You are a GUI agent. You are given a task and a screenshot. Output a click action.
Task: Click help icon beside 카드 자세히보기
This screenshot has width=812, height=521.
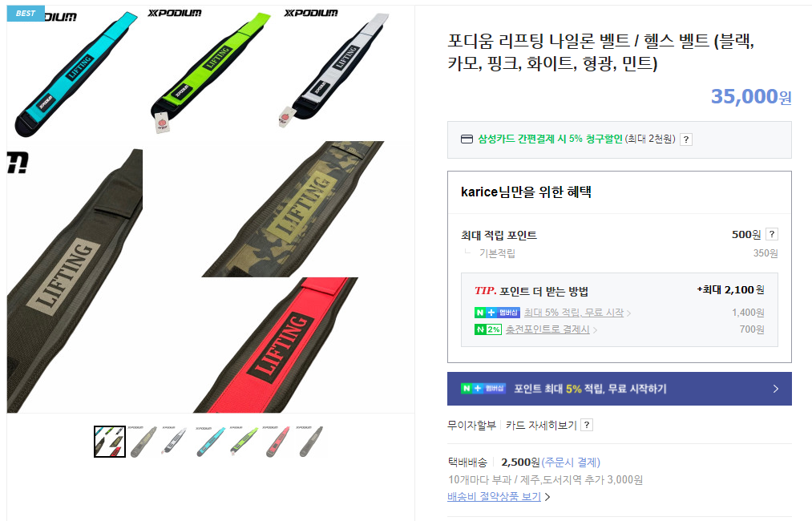(x=586, y=425)
